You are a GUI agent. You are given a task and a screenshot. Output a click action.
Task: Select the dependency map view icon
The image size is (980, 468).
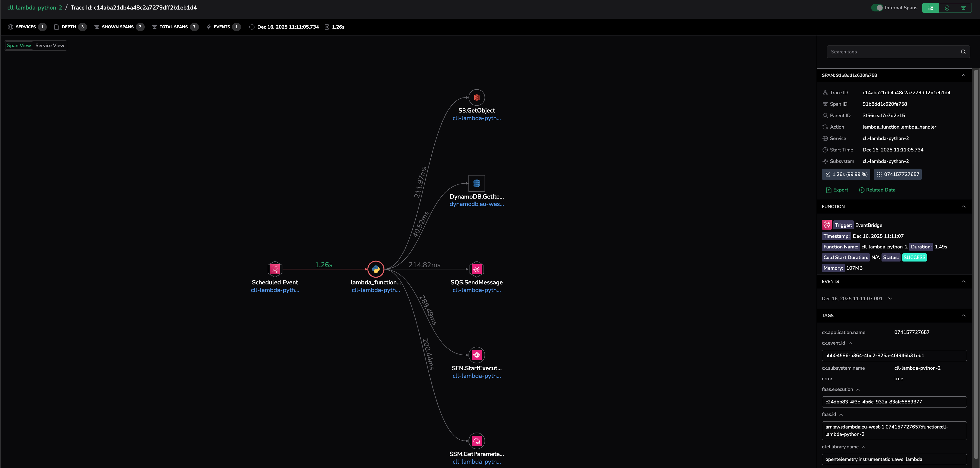[x=930, y=8]
